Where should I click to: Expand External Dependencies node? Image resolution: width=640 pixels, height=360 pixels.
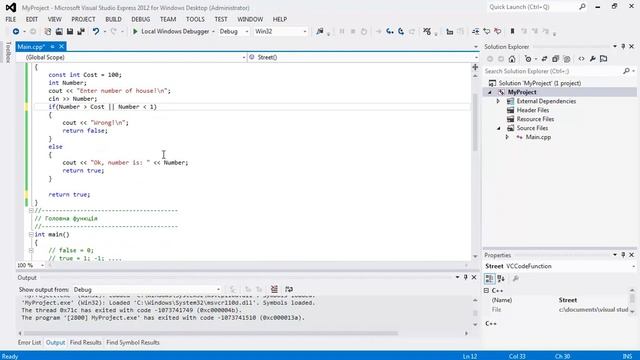[x=498, y=101]
